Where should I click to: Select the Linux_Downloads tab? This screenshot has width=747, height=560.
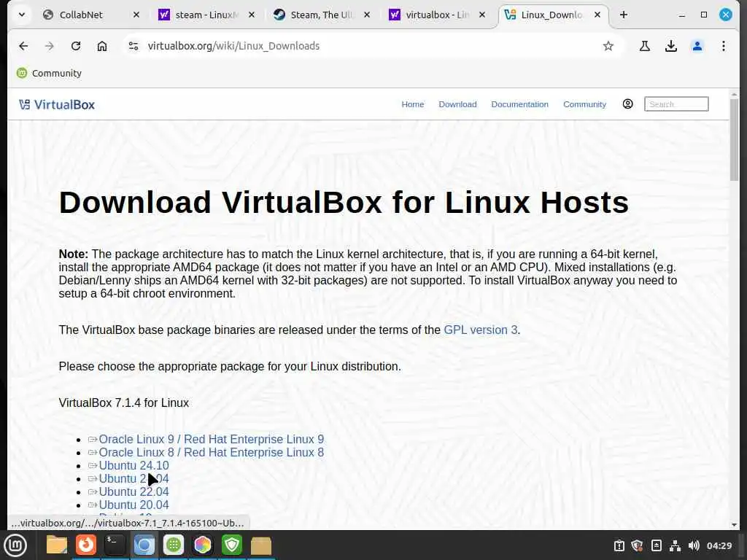click(x=548, y=15)
